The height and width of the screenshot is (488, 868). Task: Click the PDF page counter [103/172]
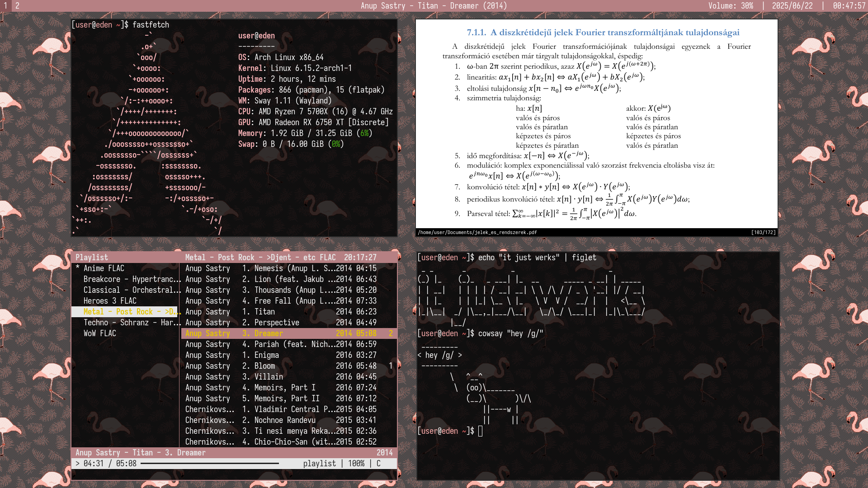pos(764,233)
